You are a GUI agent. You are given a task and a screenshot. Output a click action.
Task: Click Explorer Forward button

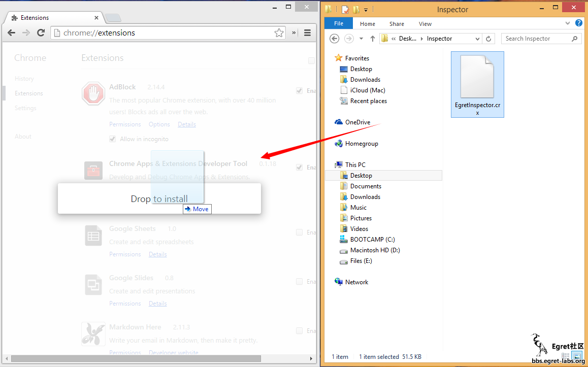349,39
